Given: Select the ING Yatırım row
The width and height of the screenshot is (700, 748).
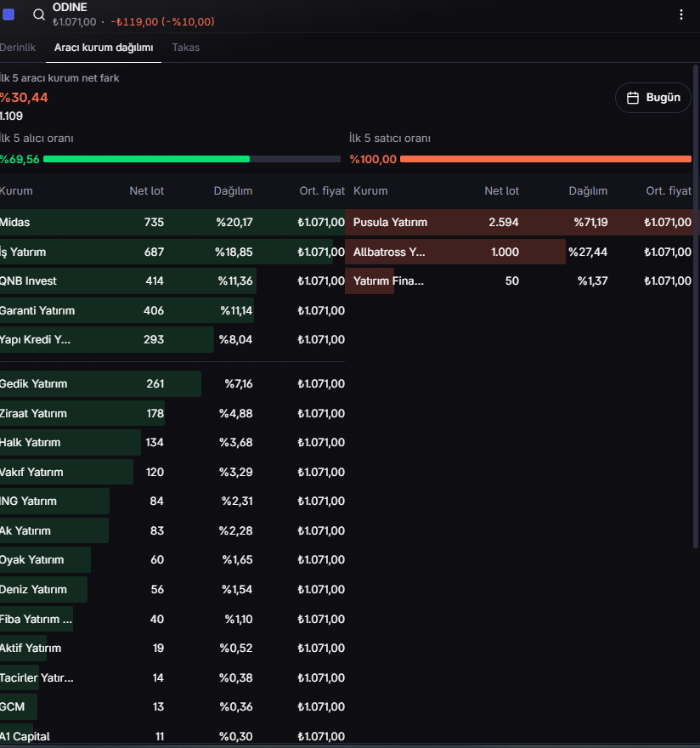Looking at the screenshot, I should [172, 501].
